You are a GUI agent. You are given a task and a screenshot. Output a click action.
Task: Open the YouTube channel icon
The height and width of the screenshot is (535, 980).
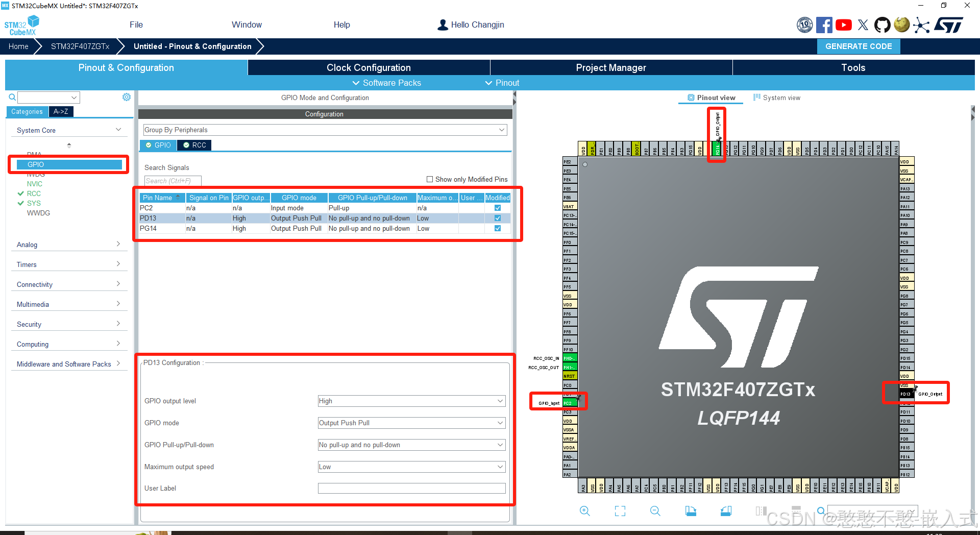tap(843, 25)
